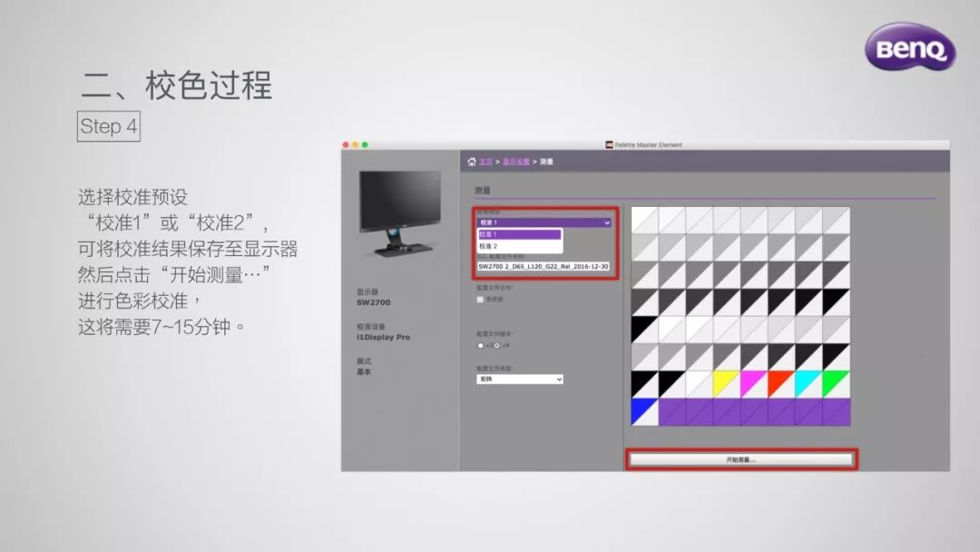Click the cyan patch in the test pattern grid
Screen dimensions: 980x552
(x=804, y=379)
